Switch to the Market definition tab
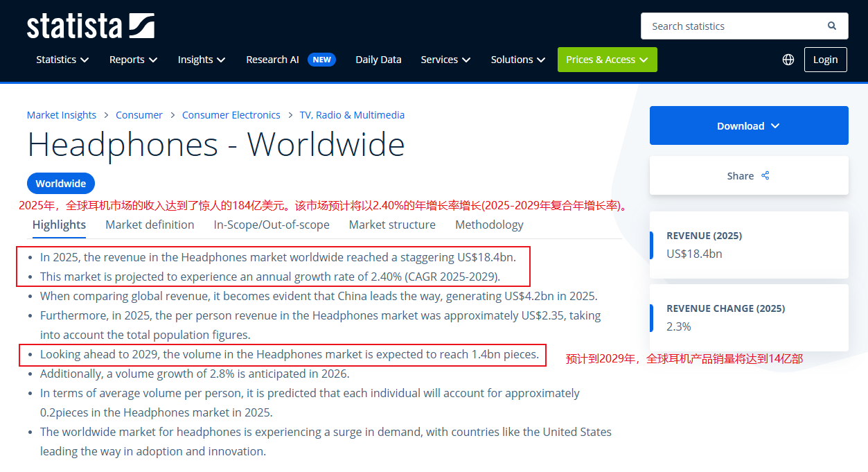This screenshot has width=868, height=472. coord(150,225)
